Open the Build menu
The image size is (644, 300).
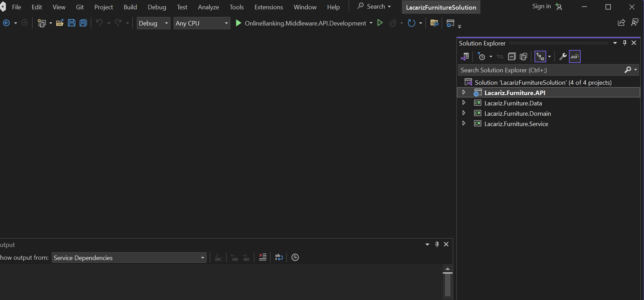[130, 7]
